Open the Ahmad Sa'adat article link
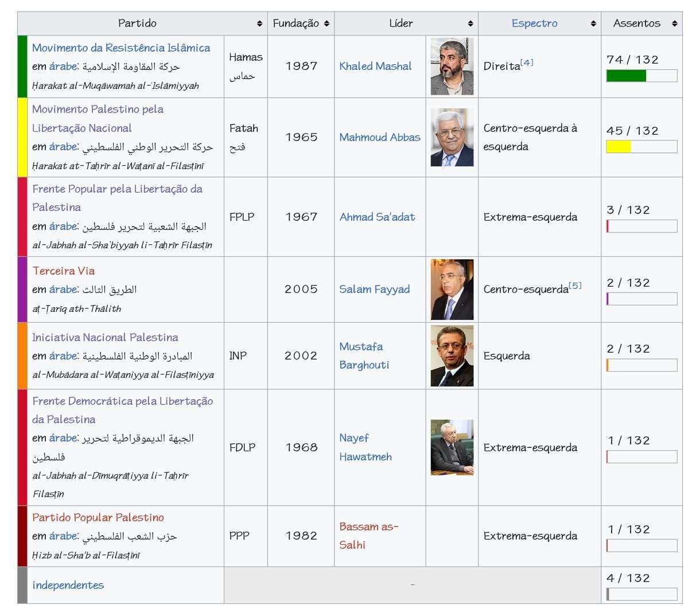Image resolution: width=700 pixels, height=613 pixels. (x=377, y=217)
